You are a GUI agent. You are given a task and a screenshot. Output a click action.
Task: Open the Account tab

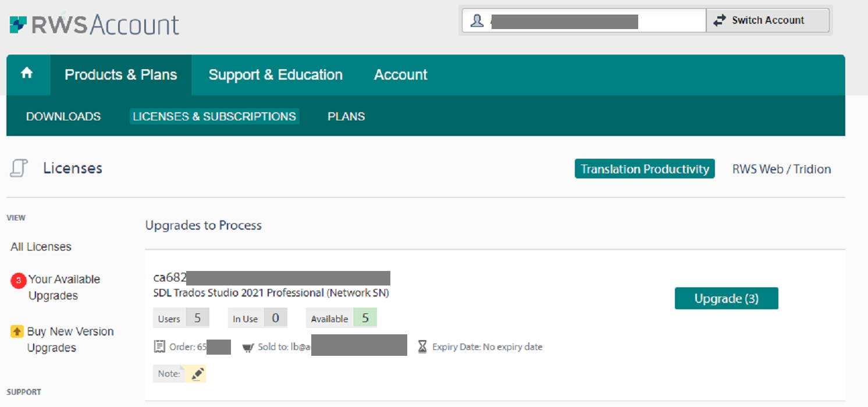click(x=401, y=75)
